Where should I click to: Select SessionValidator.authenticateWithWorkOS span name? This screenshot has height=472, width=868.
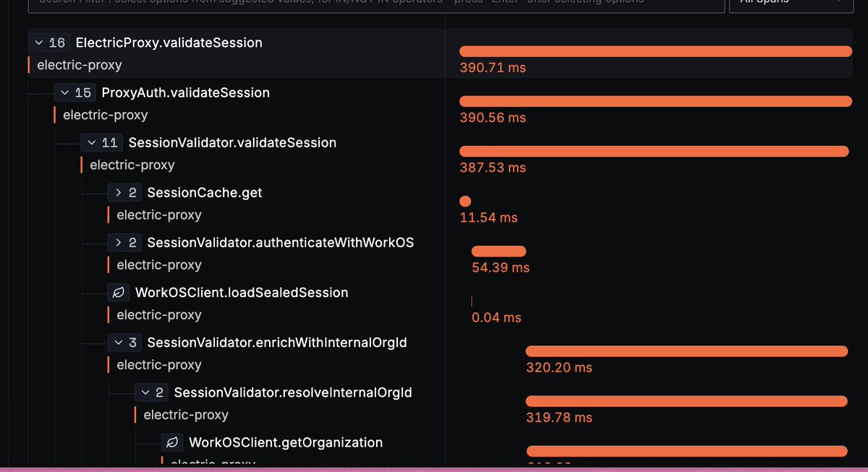click(x=281, y=242)
